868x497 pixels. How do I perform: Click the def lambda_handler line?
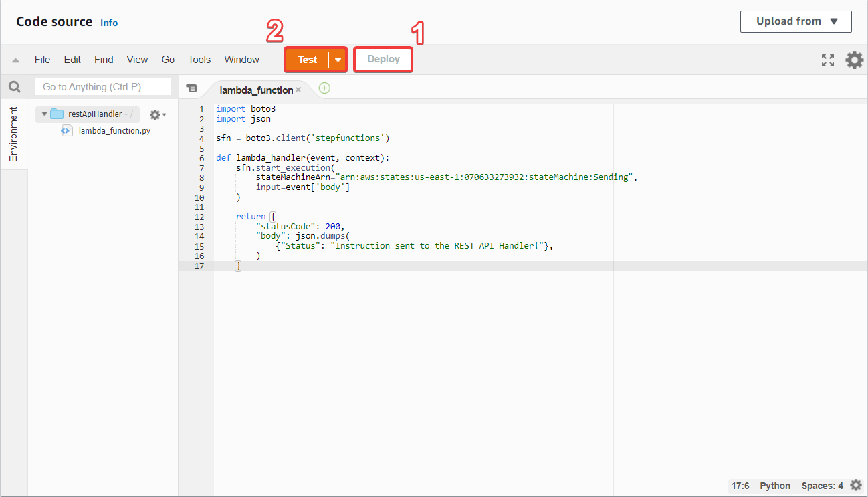(x=302, y=158)
